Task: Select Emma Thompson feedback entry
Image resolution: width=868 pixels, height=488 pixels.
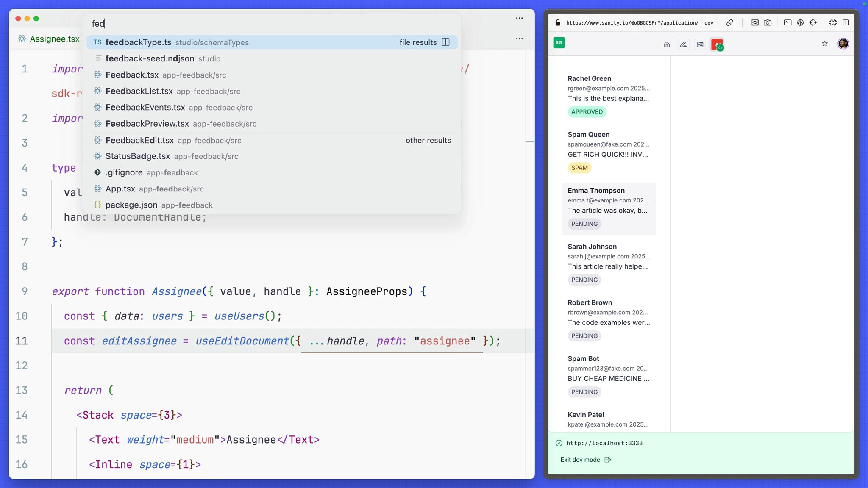Action: coord(609,208)
